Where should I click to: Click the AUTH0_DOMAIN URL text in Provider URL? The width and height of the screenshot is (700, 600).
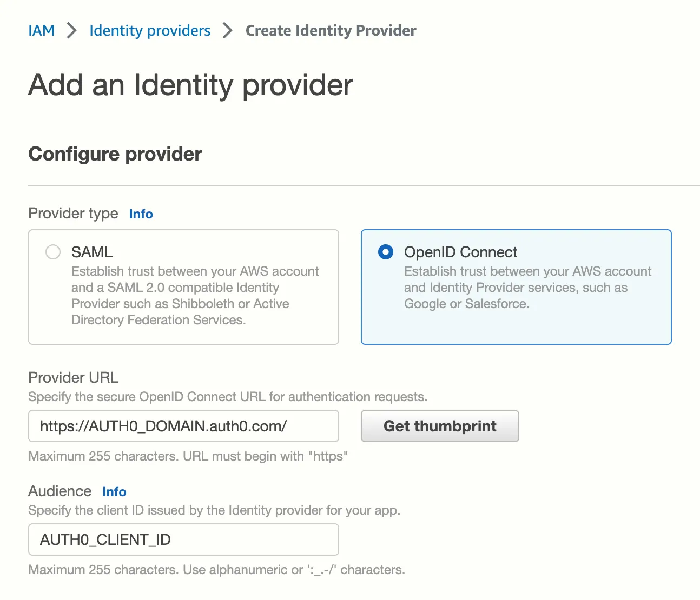[163, 426]
